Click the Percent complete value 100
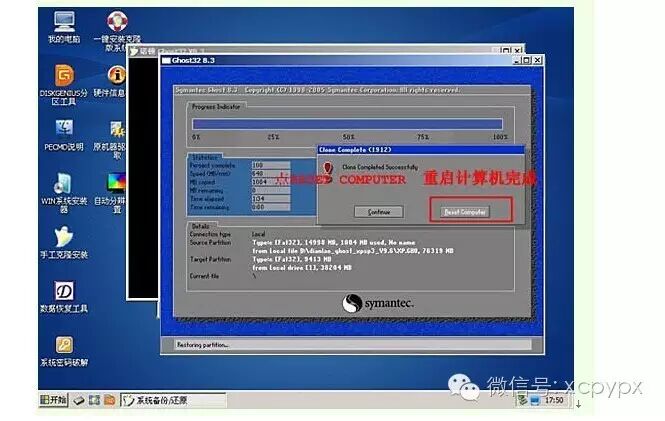Viewport: 665px width, 421px height. [x=271, y=165]
